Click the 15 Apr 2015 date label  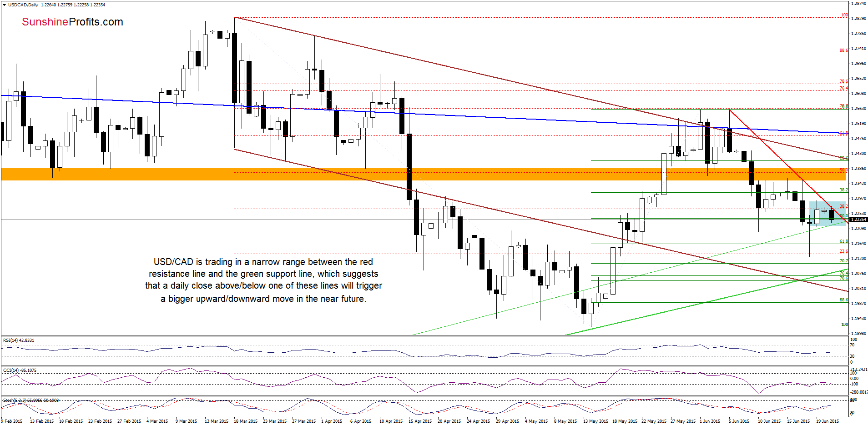(420, 421)
